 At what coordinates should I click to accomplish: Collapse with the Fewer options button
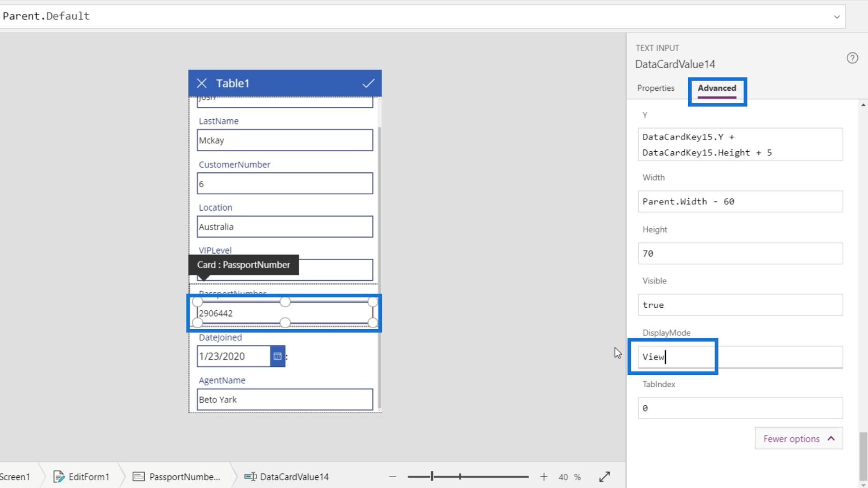coord(799,438)
